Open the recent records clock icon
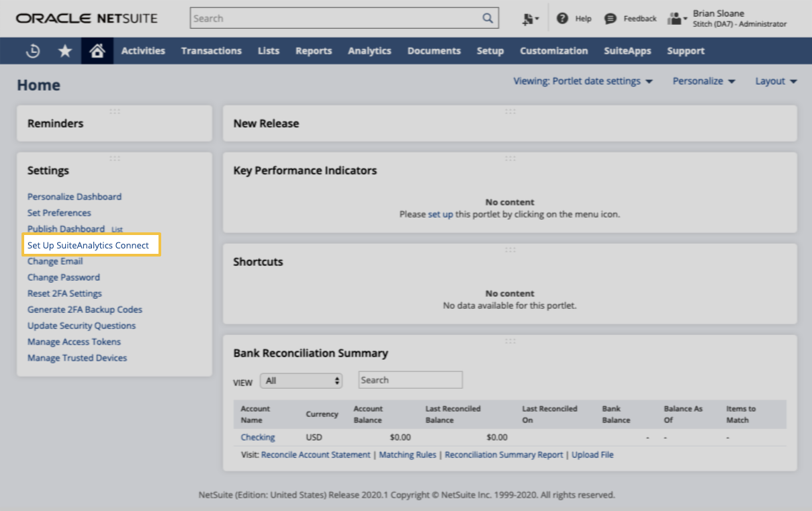The image size is (812, 511). coord(32,50)
